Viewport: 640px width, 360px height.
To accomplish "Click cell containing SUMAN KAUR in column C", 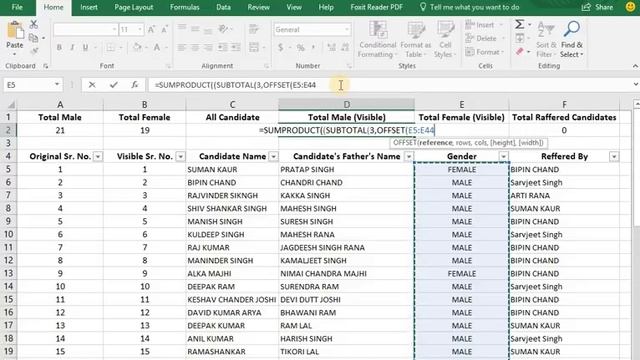I will pyautogui.click(x=232, y=169).
